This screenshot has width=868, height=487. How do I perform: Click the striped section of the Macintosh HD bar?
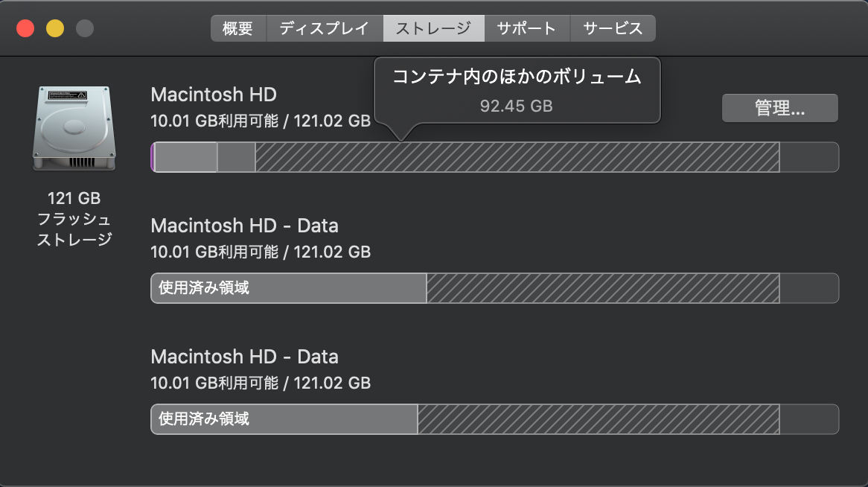click(517, 157)
